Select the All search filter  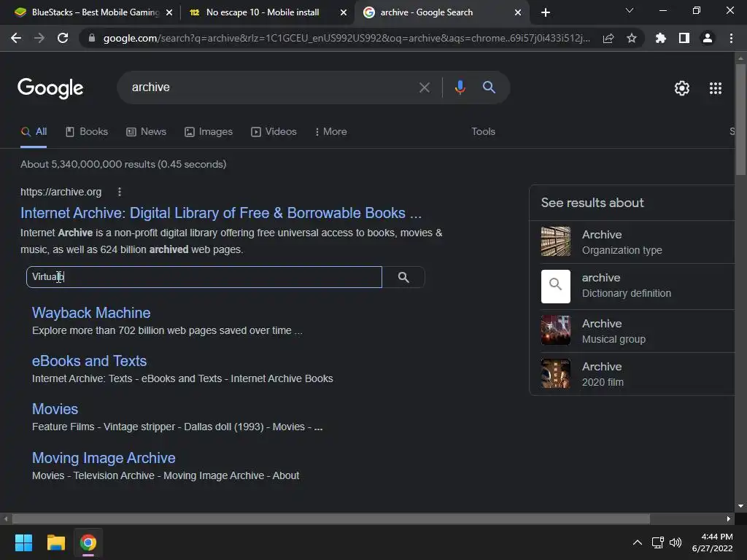point(34,132)
